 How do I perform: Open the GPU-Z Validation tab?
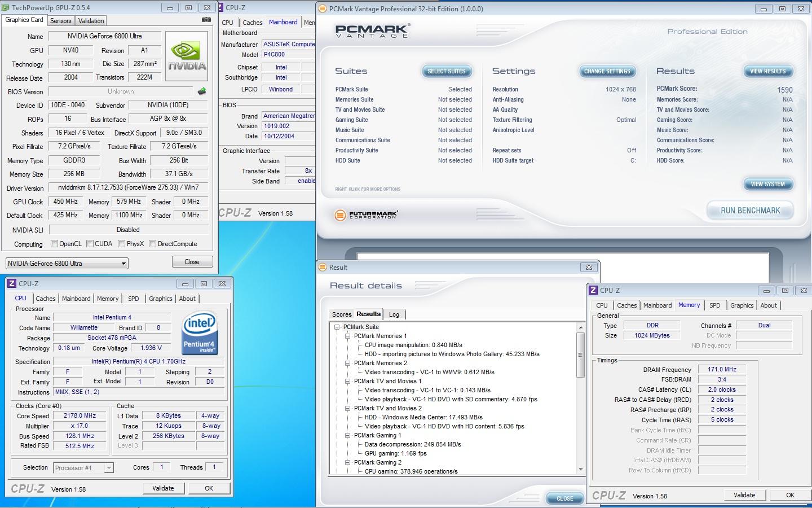click(x=91, y=21)
